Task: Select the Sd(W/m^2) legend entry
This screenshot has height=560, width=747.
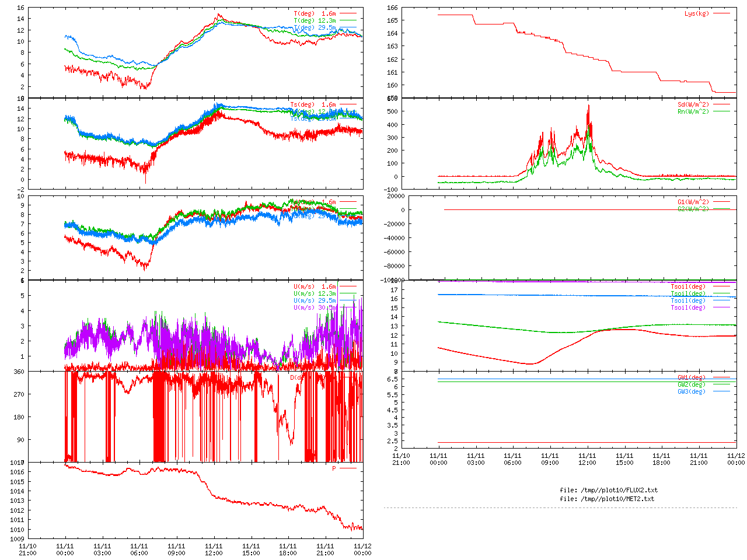Action: click(x=693, y=105)
